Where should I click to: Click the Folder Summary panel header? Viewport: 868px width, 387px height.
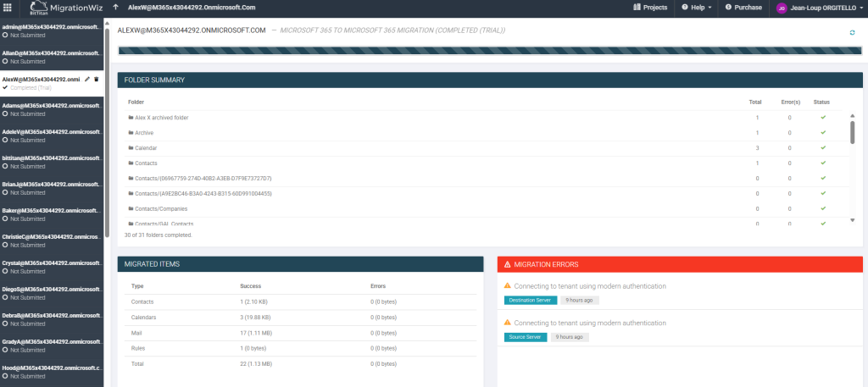[x=490, y=80]
